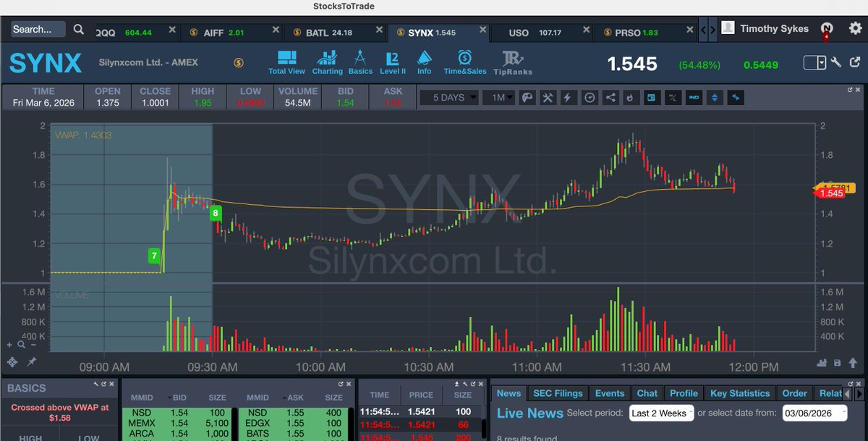Click the search magnifier icon
The height and width of the screenshot is (441, 868).
point(79,30)
